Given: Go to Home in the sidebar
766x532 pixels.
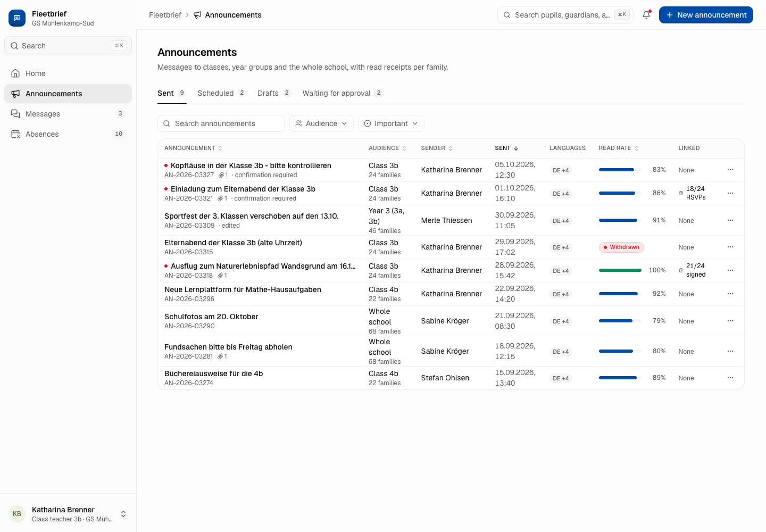Looking at the screenshot, I should point(68,73).
